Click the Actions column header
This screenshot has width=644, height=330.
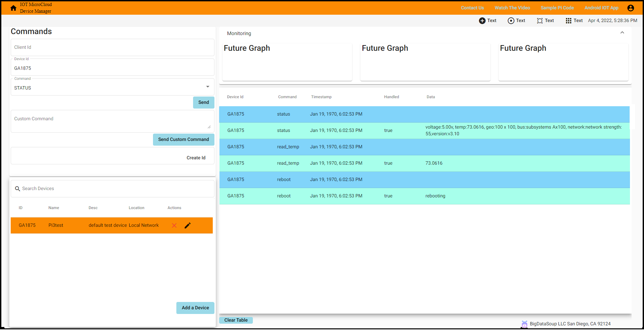[x=174, y=208]
